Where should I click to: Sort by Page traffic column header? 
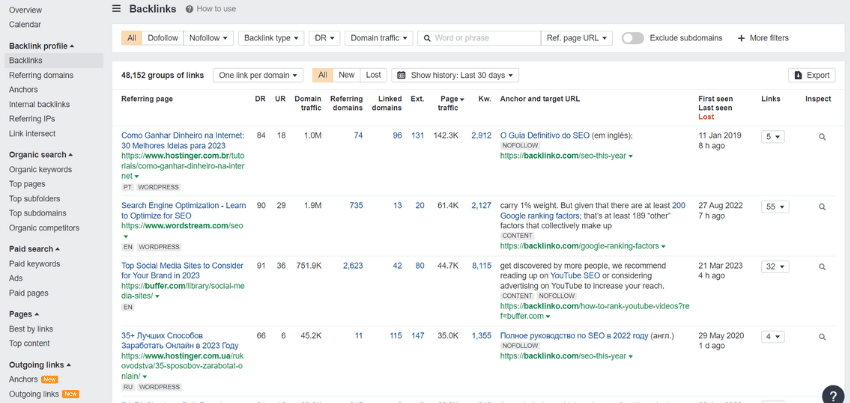tap(449, 103)
